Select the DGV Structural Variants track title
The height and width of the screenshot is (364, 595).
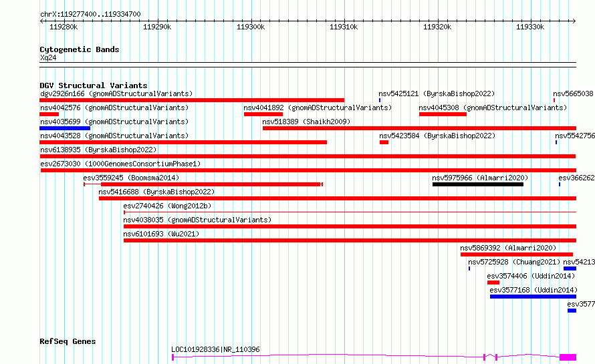click(x=94, y=85)
